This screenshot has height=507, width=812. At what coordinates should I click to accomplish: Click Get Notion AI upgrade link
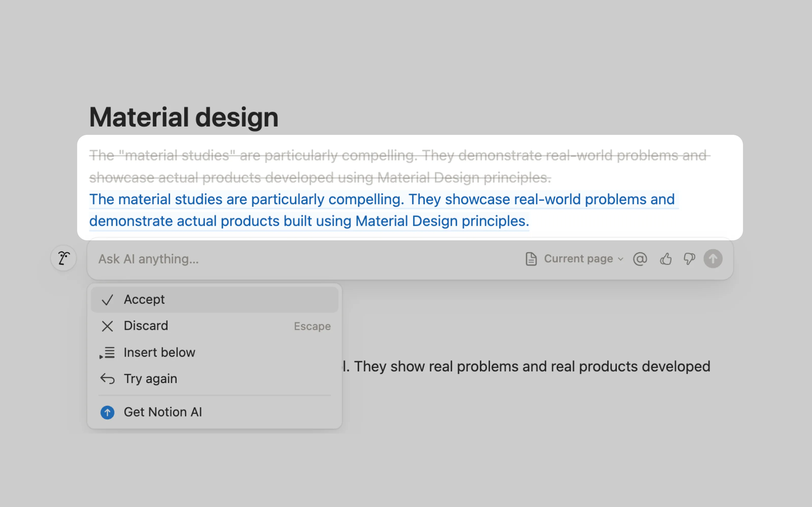[163, 412]
